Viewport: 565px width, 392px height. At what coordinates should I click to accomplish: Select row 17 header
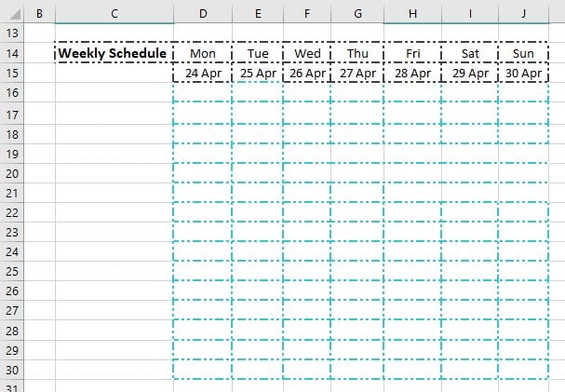pyautogui.click(x=12, y=114)
